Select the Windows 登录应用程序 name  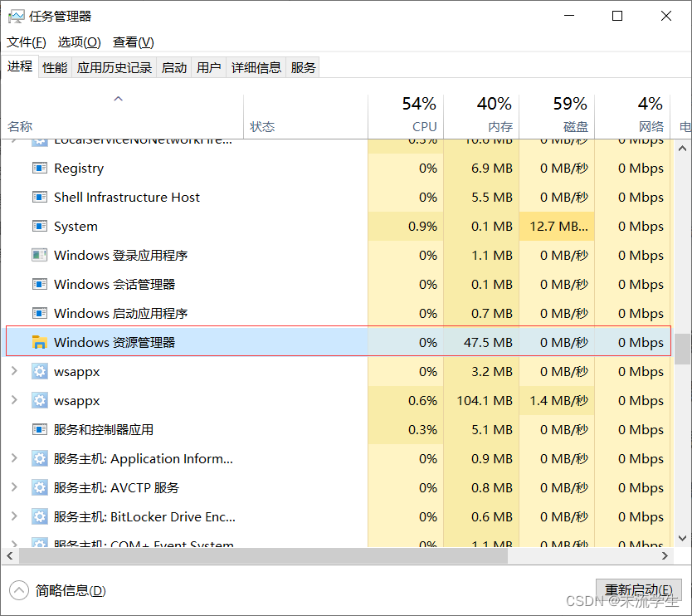[120, 255]
